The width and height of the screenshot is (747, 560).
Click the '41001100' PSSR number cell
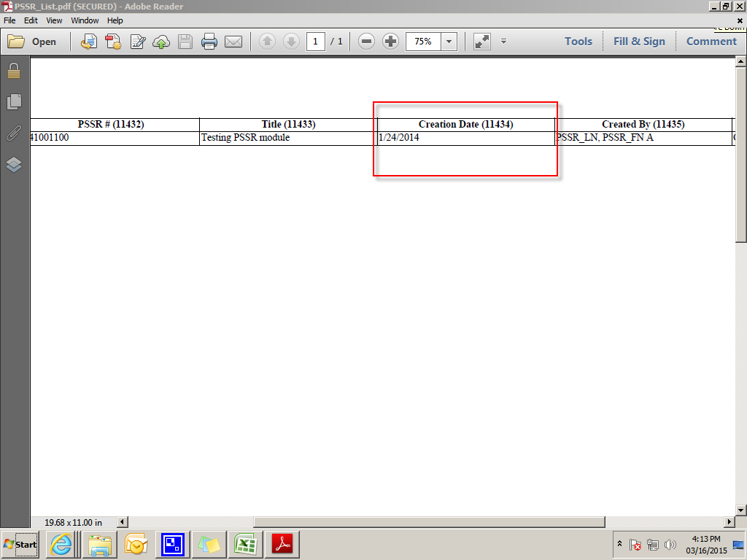coord(50,138)
